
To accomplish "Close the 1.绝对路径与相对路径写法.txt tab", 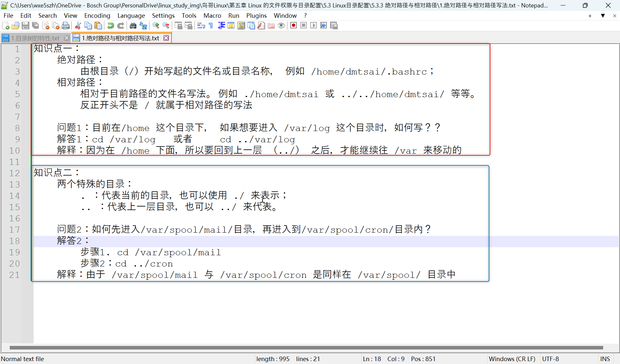I will tap(166, 38).
